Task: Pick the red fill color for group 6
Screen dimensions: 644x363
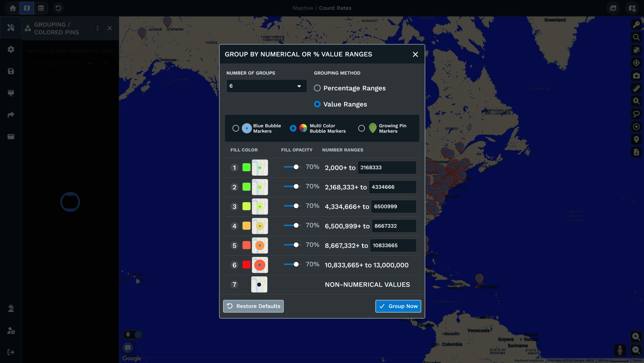Action: (x=247, y=265)
